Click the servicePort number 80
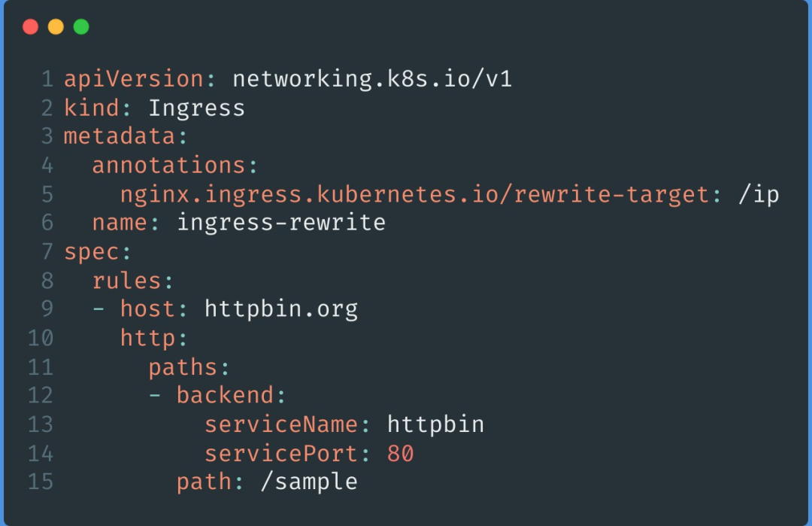 point(401,454)
